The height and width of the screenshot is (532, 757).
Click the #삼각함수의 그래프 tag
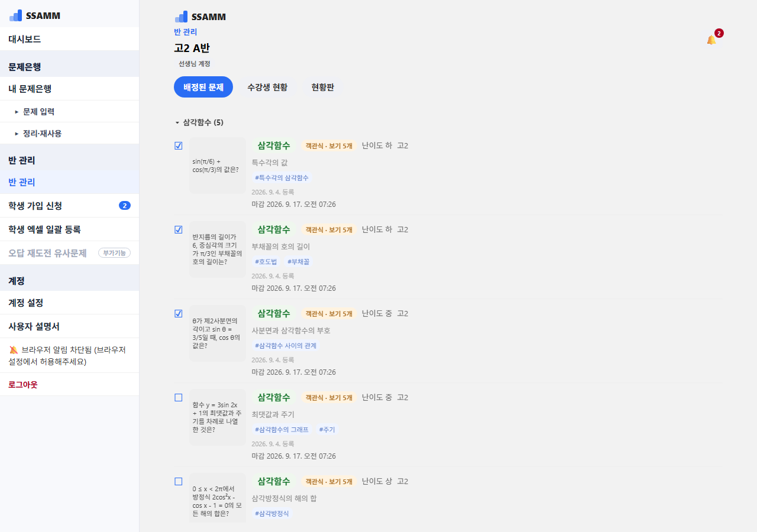point(282,429)
